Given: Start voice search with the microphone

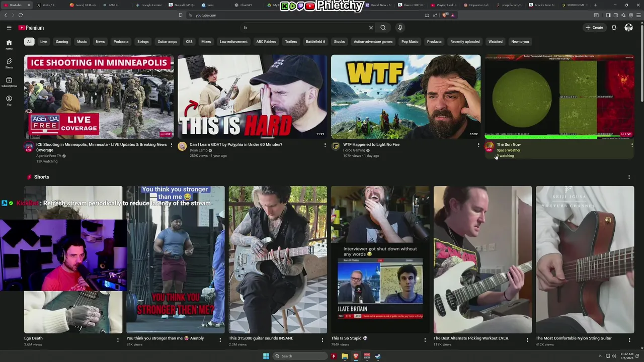Looking at the screenshot, I should tap(400, 28).
